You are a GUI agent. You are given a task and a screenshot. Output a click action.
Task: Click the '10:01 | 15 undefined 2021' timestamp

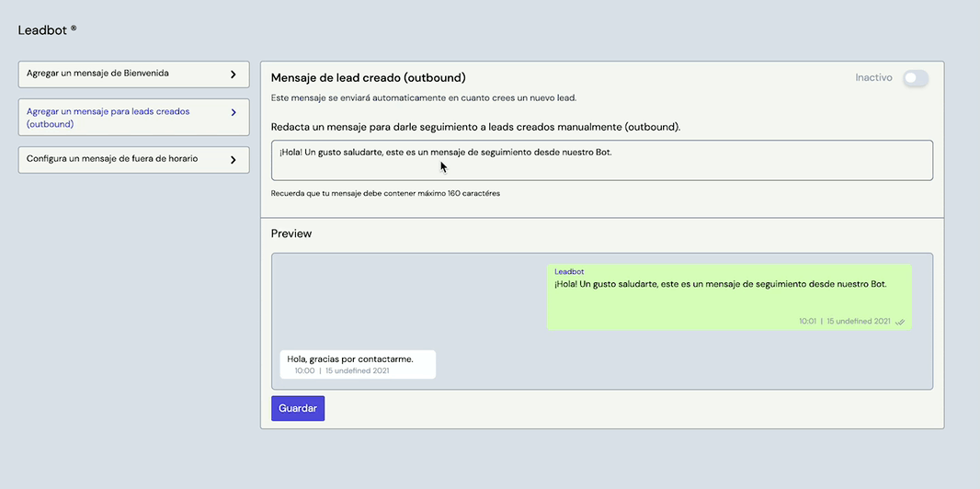(844, 322)
